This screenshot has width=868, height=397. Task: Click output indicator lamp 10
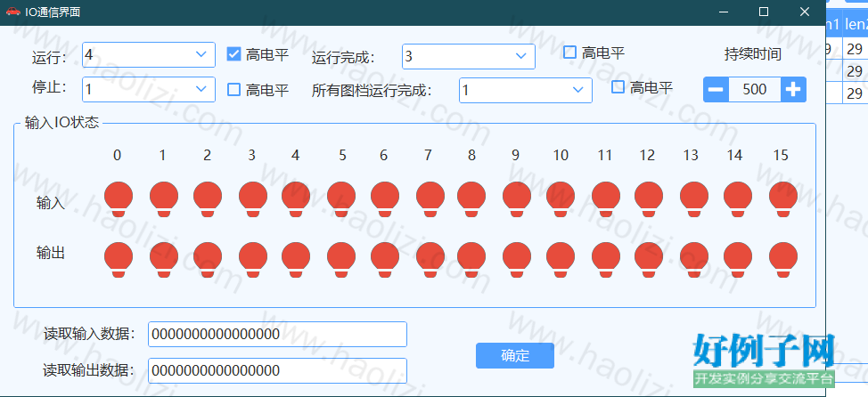561,259
